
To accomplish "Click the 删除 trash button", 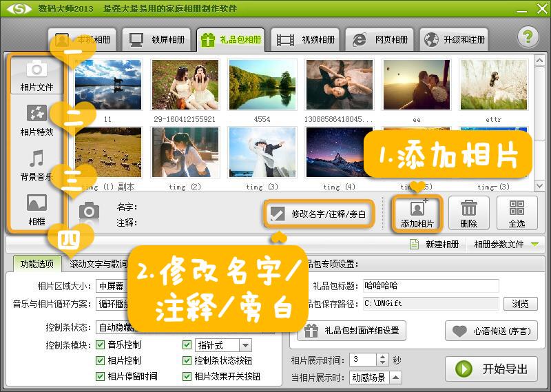I will click(x=469, y=213).
